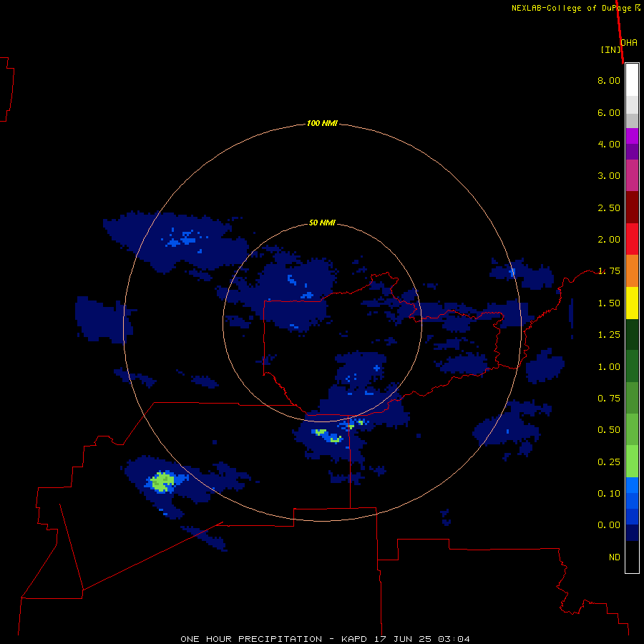Click the 2.50 legend value

[609, 208]
